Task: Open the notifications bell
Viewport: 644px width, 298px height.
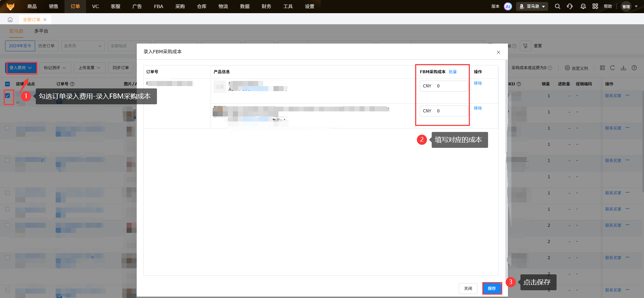Action: (583, 6)
